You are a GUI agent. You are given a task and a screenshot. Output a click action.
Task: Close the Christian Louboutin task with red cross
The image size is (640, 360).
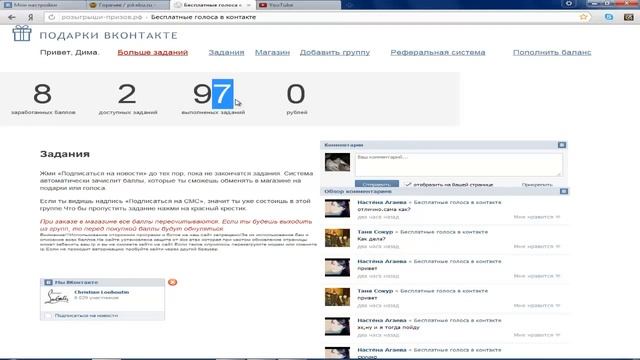pyautogui.click(x=172, y=282)
